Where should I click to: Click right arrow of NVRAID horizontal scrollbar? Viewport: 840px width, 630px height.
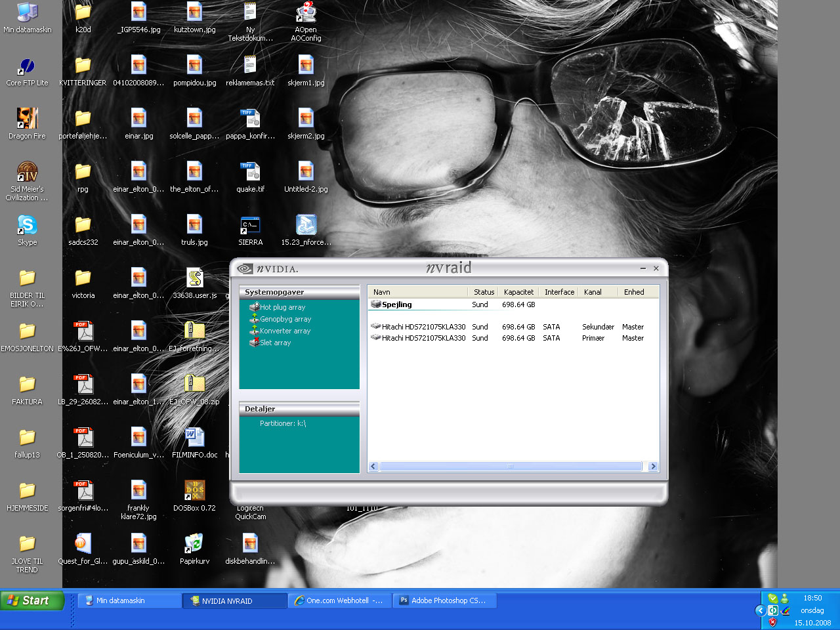pyautogui.click(x=653, y=467)
